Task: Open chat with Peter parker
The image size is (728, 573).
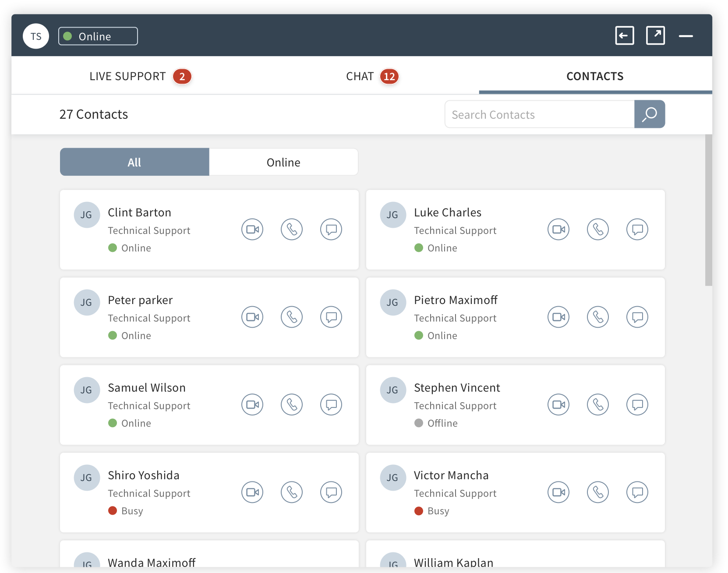Action: tap(331, 317)
